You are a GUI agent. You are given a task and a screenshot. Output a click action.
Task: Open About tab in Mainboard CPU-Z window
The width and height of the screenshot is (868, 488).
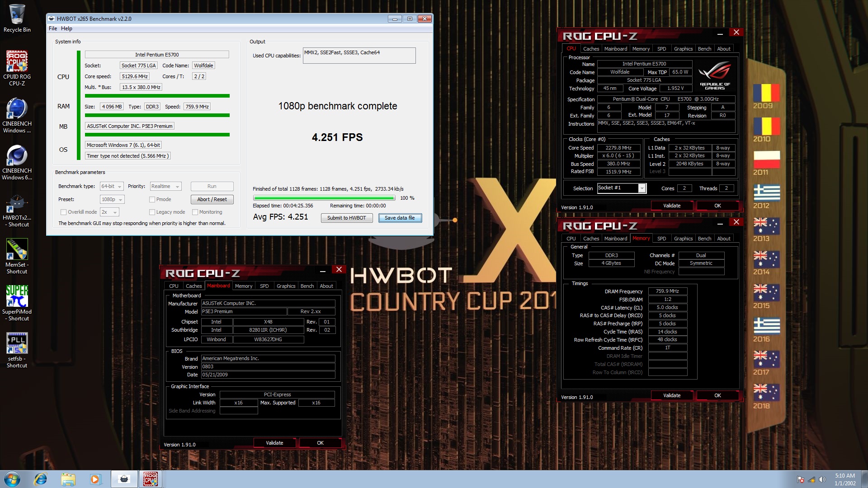click(326, 286)
